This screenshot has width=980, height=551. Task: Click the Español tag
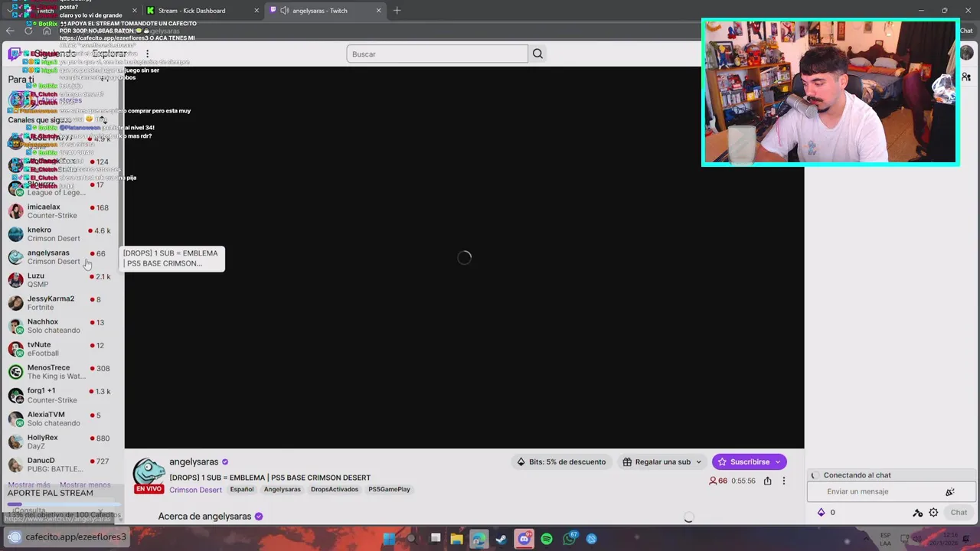(x=242, y=489)
